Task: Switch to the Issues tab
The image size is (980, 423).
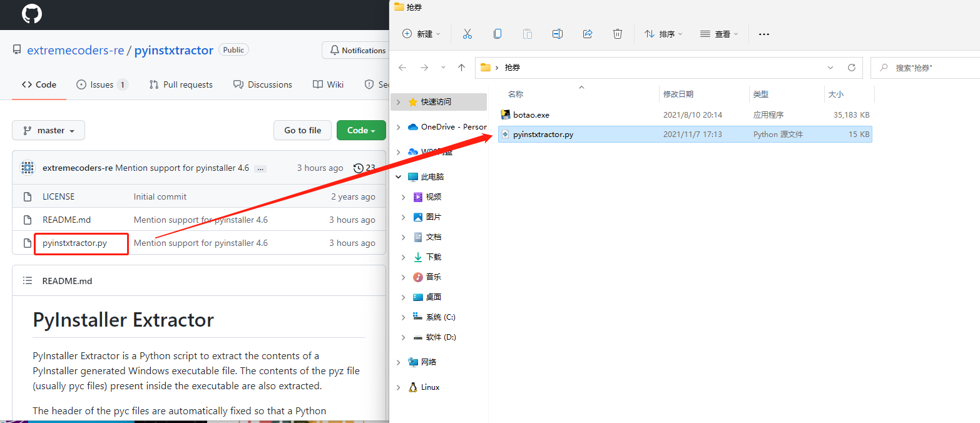Action: pyautogui.click(x=102, y=84)
